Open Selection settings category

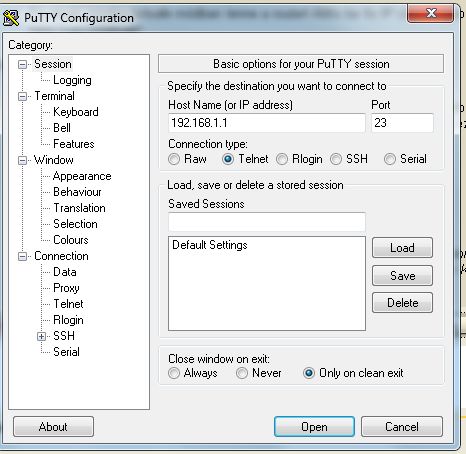pos(75,224)
